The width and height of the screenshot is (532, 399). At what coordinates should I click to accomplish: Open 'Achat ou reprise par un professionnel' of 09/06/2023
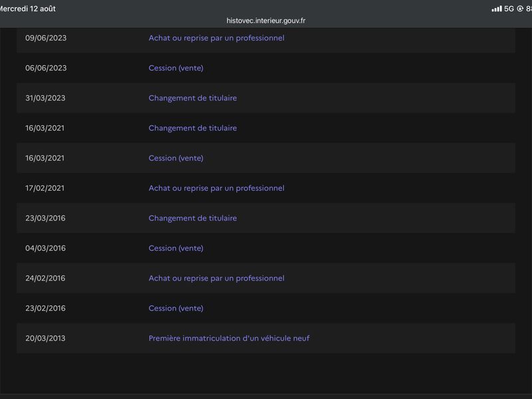[x=217, y=38]
